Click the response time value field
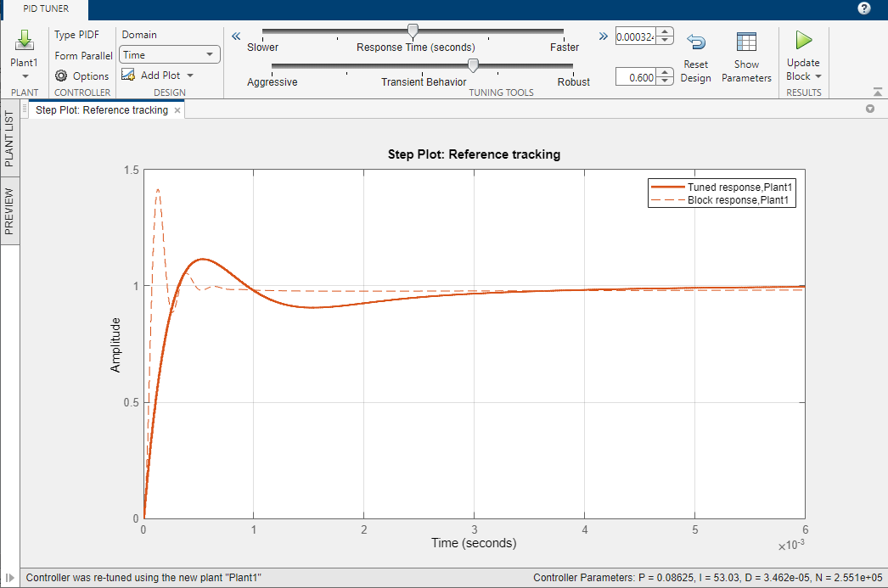888x588 pixels. [x=635, y=36]
